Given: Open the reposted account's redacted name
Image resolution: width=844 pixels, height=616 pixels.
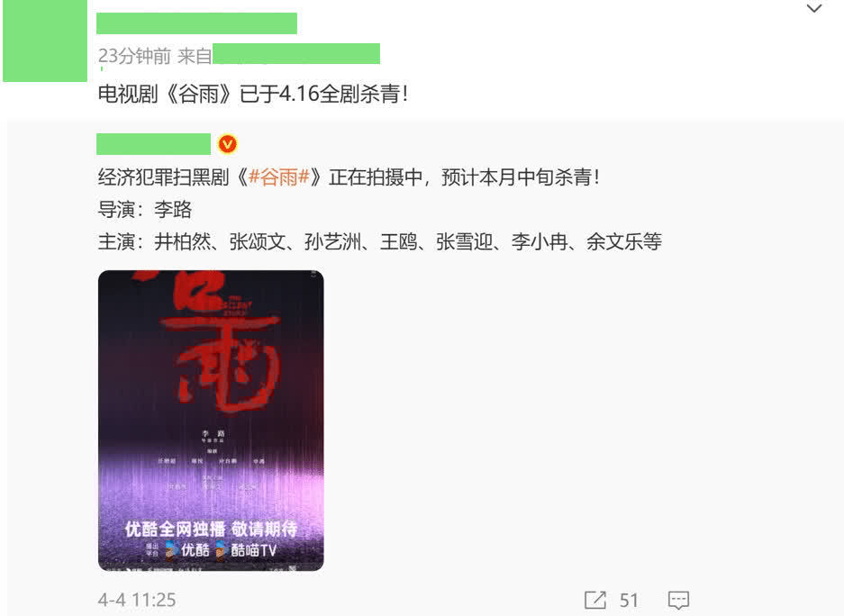Looking at the screenshot, I should pyautogui.click(x=153, y=144).
